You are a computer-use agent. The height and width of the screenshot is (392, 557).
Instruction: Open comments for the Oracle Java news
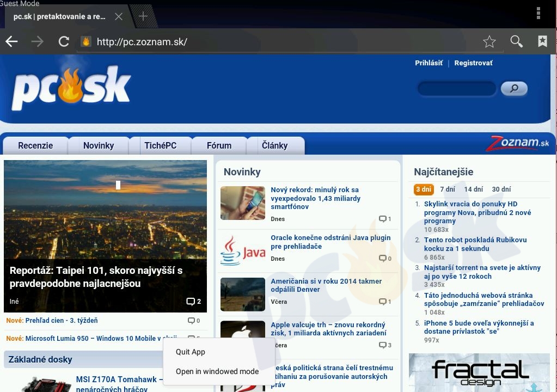pos(385,259)
